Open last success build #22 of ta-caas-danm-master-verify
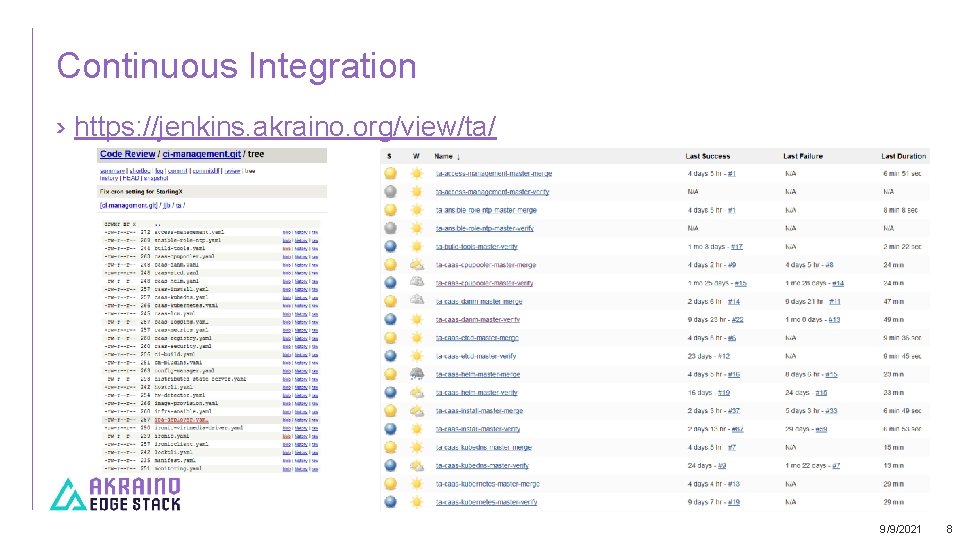This screenshot has height=540, width=960. tap(737, 320)
